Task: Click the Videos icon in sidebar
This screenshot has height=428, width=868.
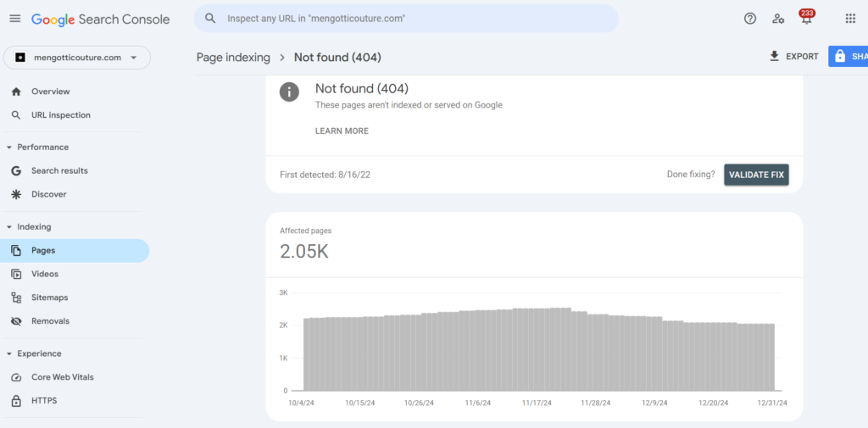Action: [x=16, y=274]
